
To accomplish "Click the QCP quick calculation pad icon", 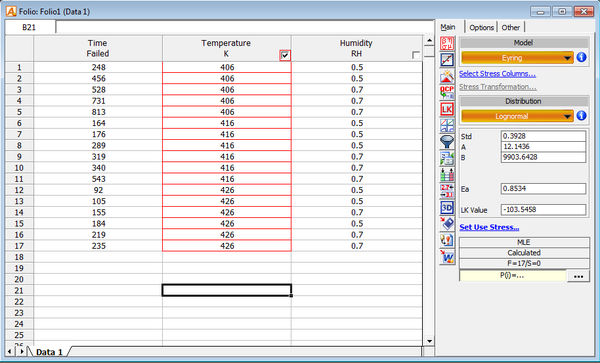I will click(x=447, y=93).
